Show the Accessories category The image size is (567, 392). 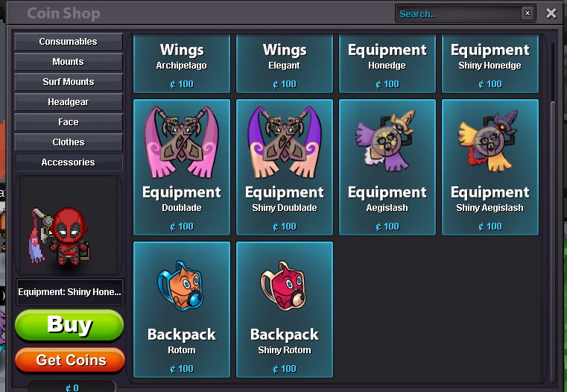click(69, 162)
